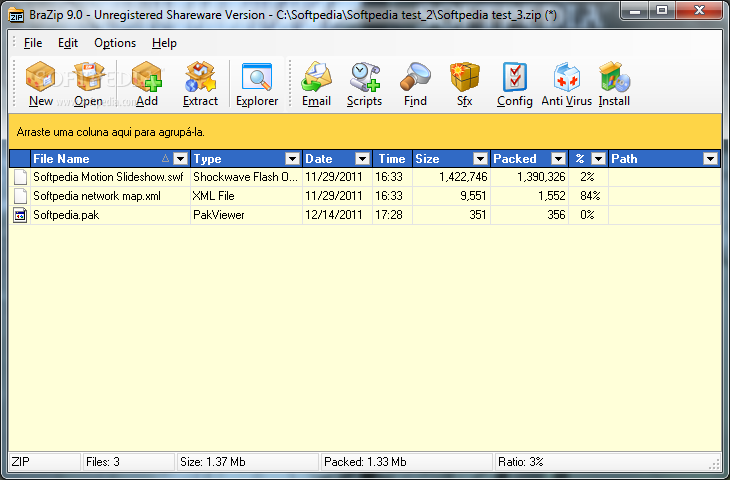Expand the Packed column filter dropdown
This screenshot has height=480, width=730.
(558, 159)
